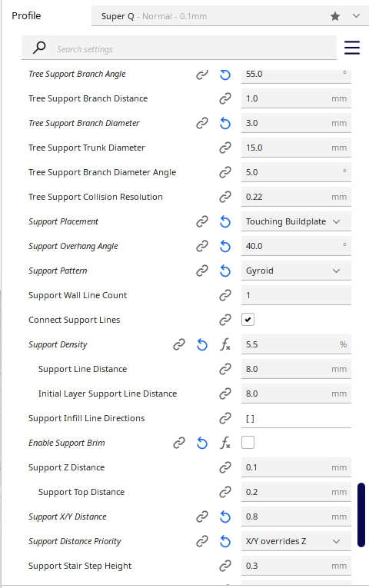Open the Support Distance Priority dropdown
The width and height of the screenshot is (369, 588).
tap(296, 541)
